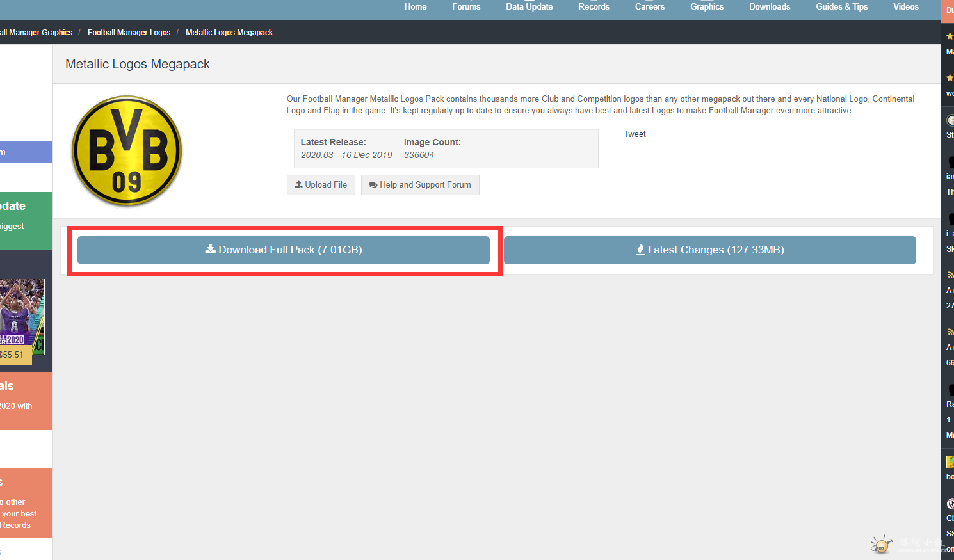Click the Upload File button
Screen dimensions: 954x560
(321, 185)
